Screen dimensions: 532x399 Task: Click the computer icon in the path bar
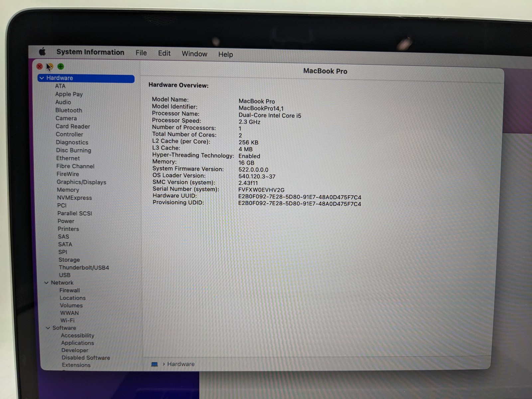155,364
